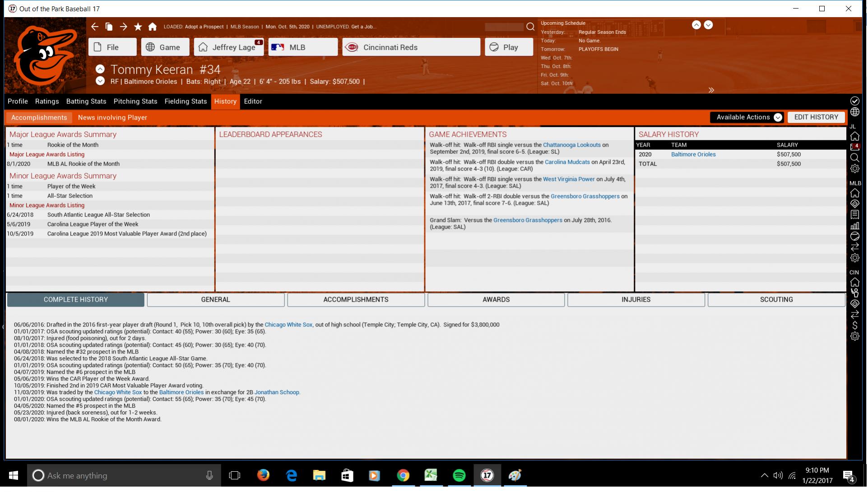Open the JL mail icon with 4 messages
This screenshot has width=868, height=492.
[x=854, y=147]
